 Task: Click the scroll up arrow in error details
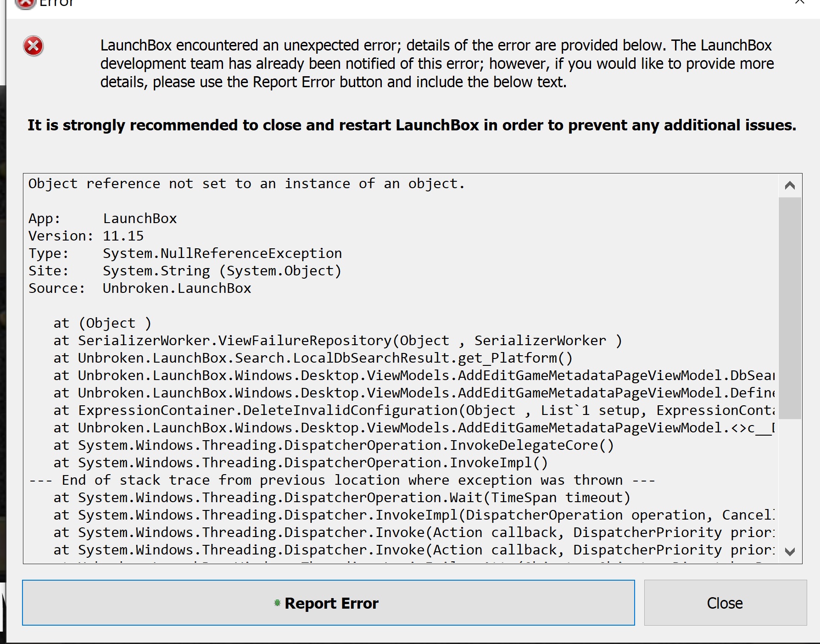(790, 185)
